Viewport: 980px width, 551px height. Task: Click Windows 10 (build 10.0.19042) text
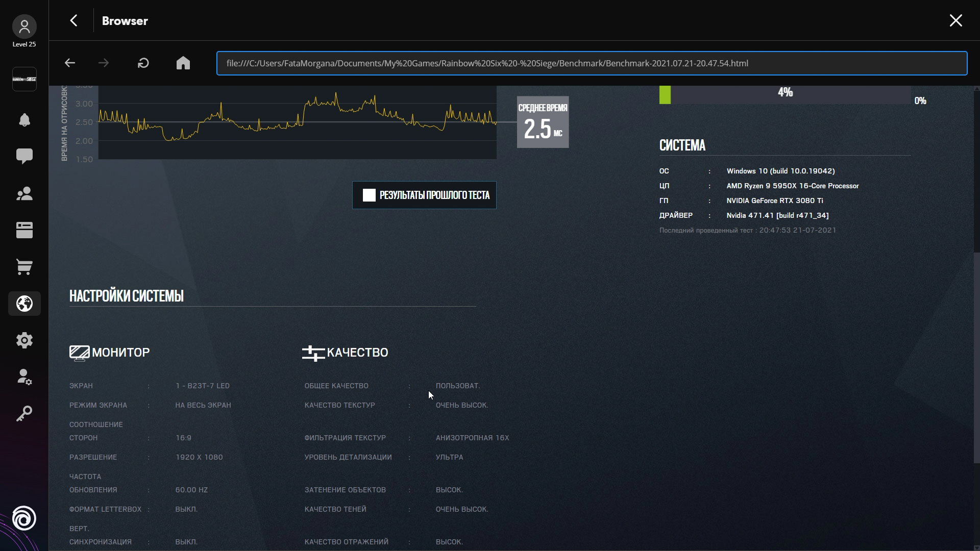780,171
